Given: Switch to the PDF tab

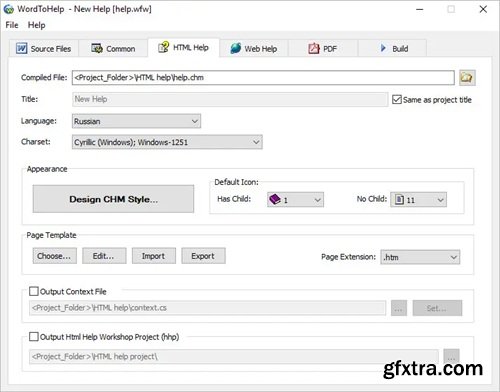Looking at the screenshot, I should click(x=323, y=49).
